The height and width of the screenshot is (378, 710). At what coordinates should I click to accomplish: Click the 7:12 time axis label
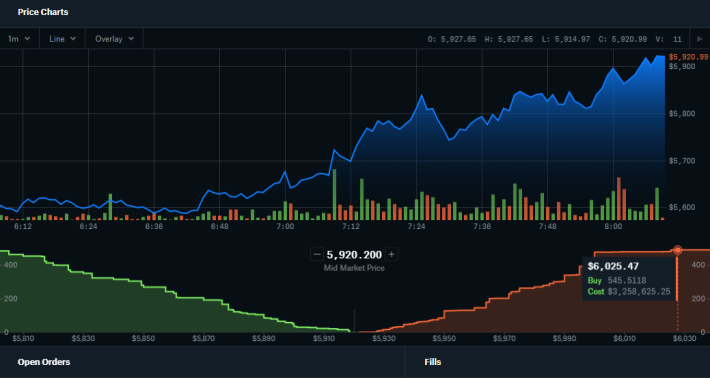[351, 226]
